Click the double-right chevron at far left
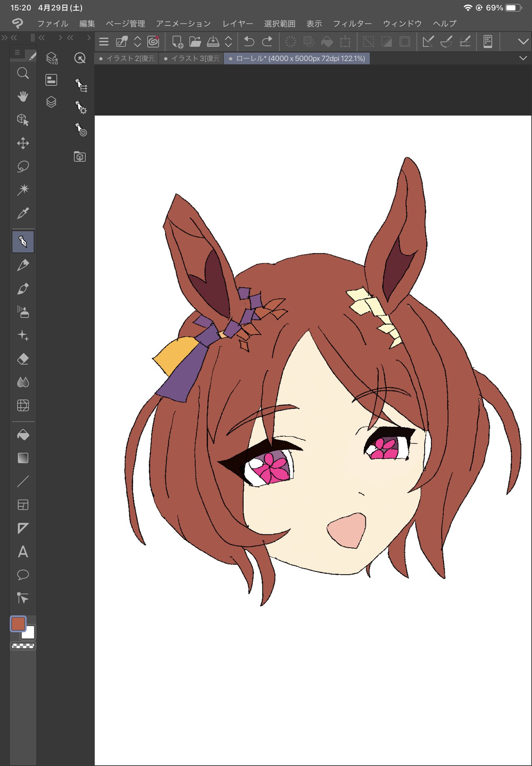 coord(4,37)
